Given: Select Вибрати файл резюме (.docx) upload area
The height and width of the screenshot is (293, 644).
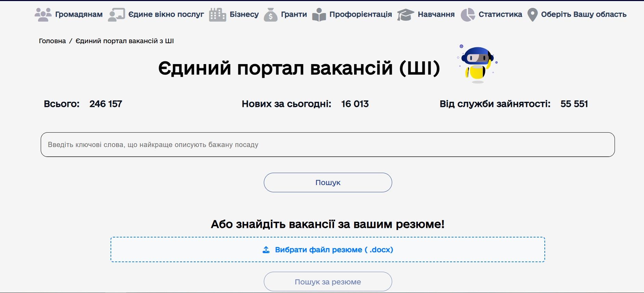Looking at the screenshot, I should point(328,249).
